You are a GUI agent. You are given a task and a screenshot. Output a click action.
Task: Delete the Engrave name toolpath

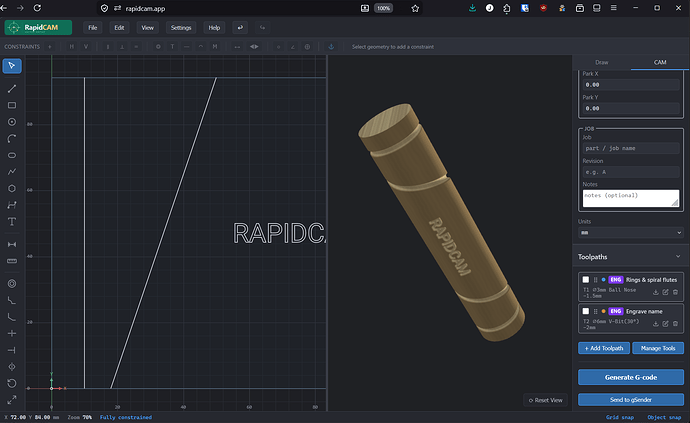(x=675, y=324)
